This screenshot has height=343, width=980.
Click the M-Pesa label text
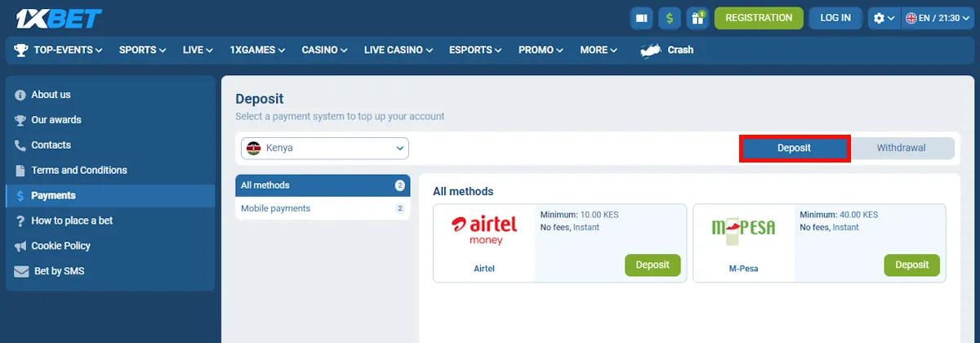click(743, 269)
